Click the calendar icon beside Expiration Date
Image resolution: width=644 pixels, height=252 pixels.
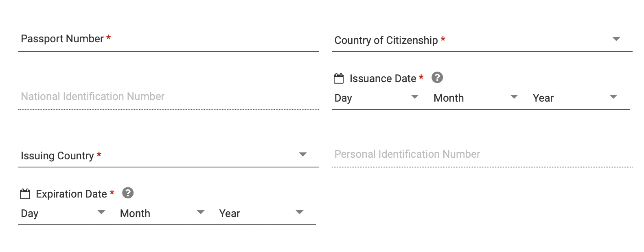point(25,194)
